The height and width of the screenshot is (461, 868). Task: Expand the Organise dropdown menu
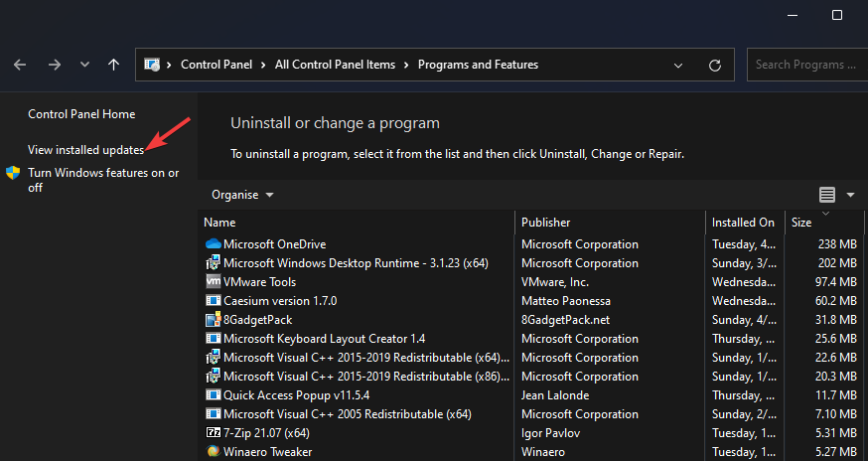[x=243, y=195]
